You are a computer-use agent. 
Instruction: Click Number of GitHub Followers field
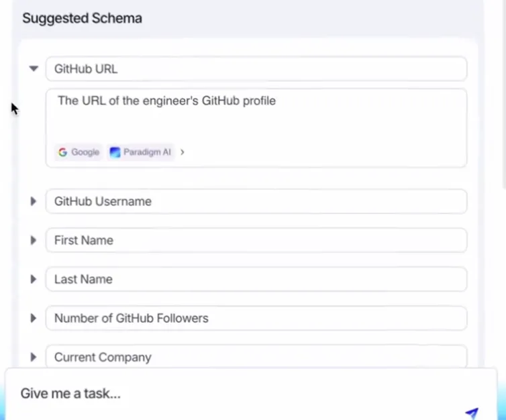255,318
